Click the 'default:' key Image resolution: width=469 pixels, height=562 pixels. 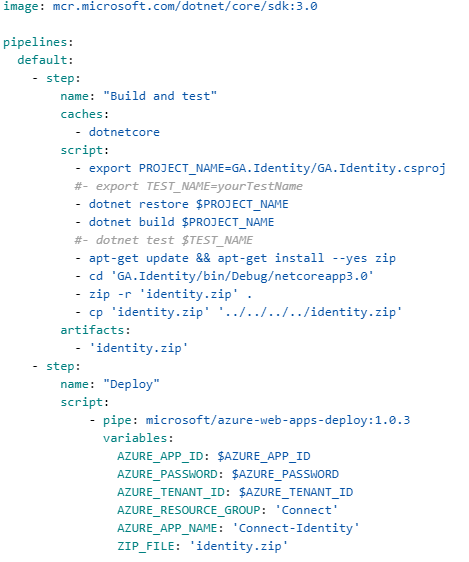45,60
